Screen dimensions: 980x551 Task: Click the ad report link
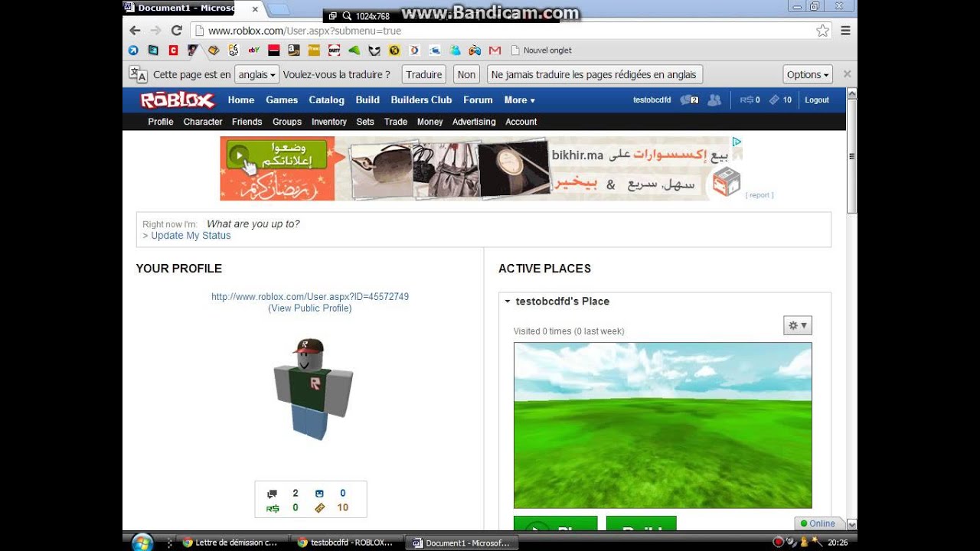coord(759,195)
